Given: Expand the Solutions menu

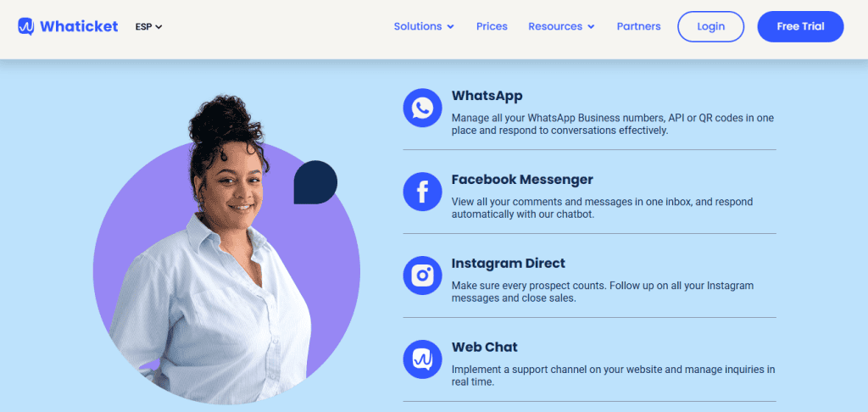Looking at the screenshot, I should click(424, 26).
